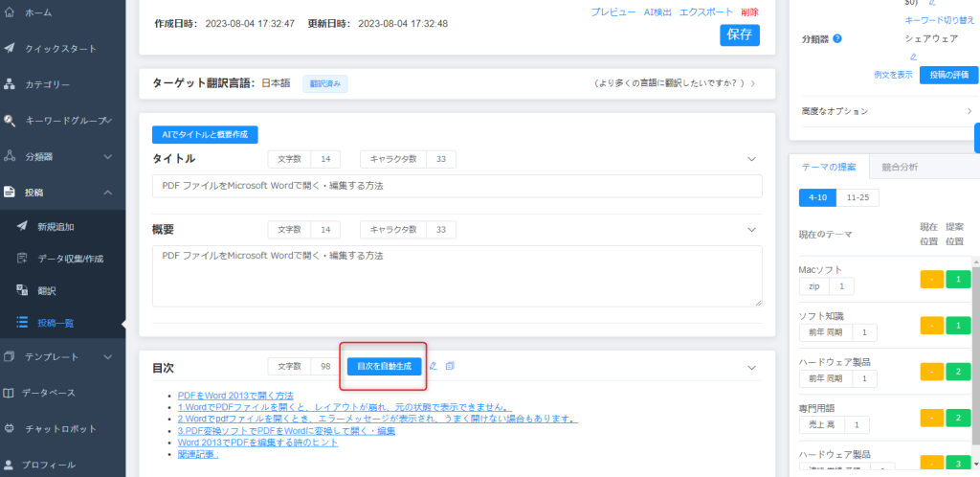
Task: Click the theme list scrollbar down arrow
Action: (x=975, y=464)
